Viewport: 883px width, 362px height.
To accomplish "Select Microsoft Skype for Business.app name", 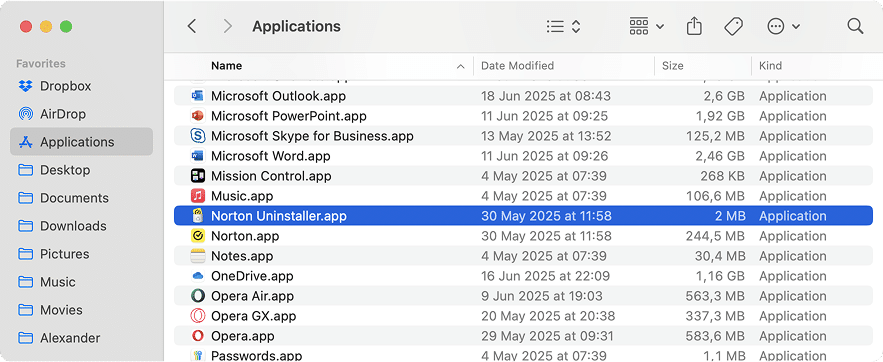I will pos(312,136).
